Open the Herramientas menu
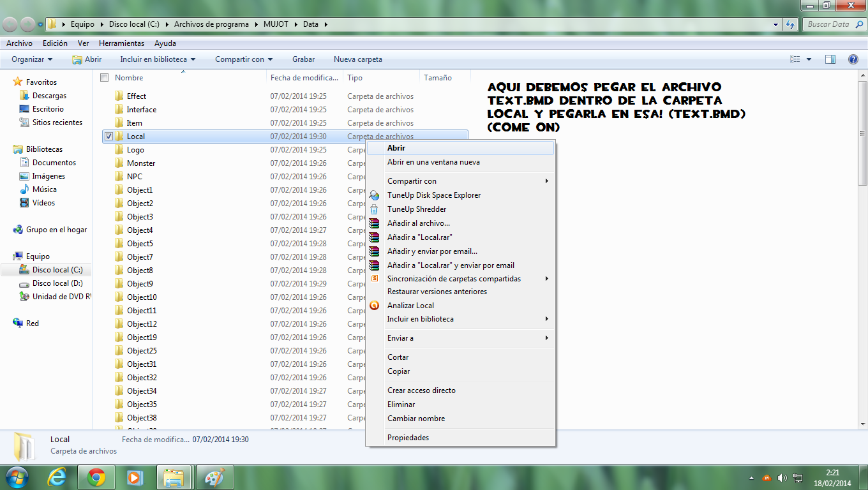868x490 pixels. (x=121, y=43)
